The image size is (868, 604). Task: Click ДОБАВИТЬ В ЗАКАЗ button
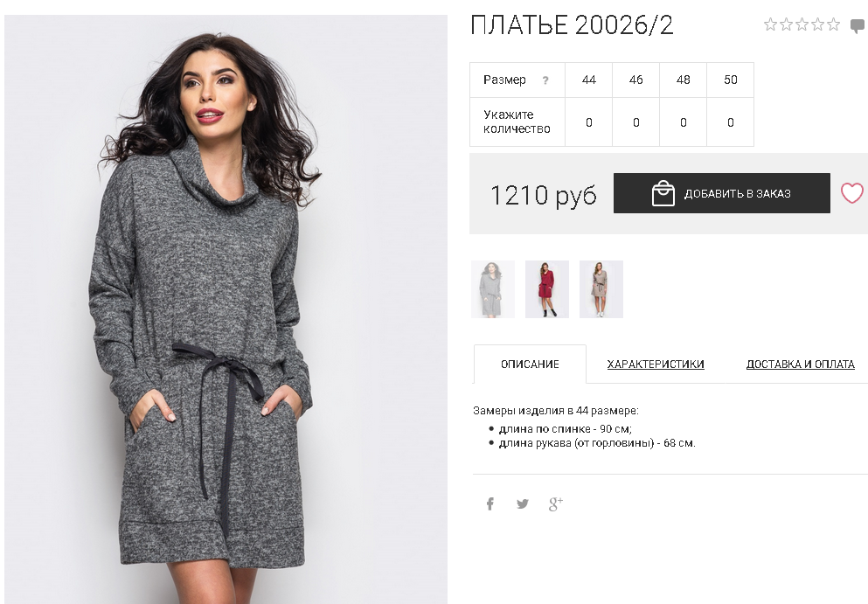[x=721, y=193]
